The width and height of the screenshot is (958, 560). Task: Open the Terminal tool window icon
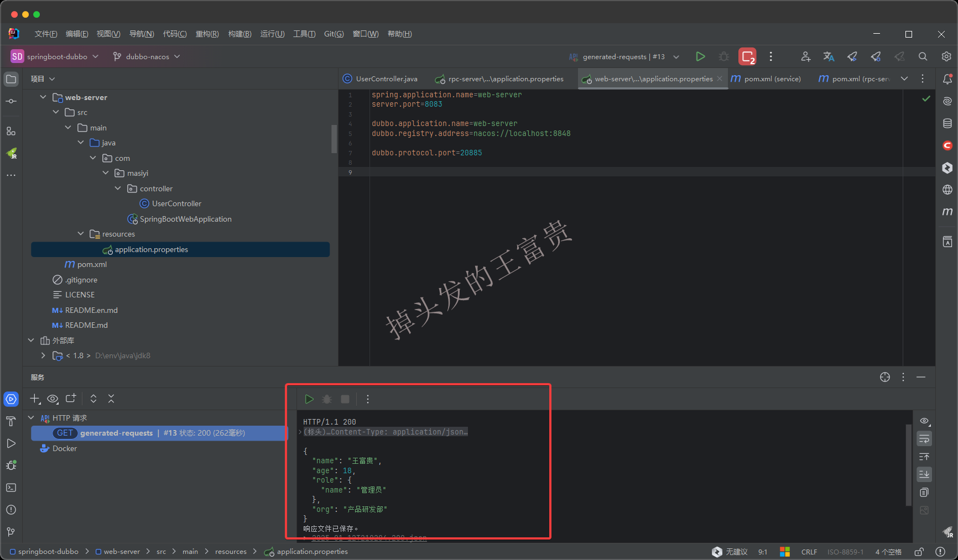[x=11, y=488]
